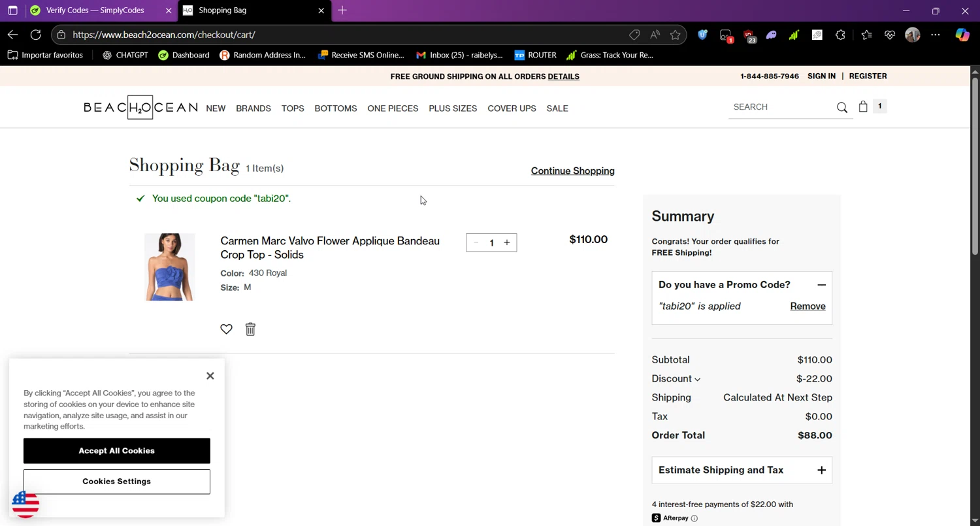Open Importar favoritos bookmark
This screenshot has width=980, height=526.
tap(45, 55)
